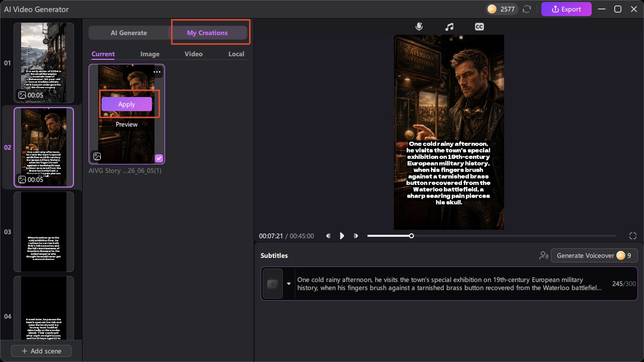644x362 pixels.
Task: Click the 245/300 character count
Action: pos(624,284)
